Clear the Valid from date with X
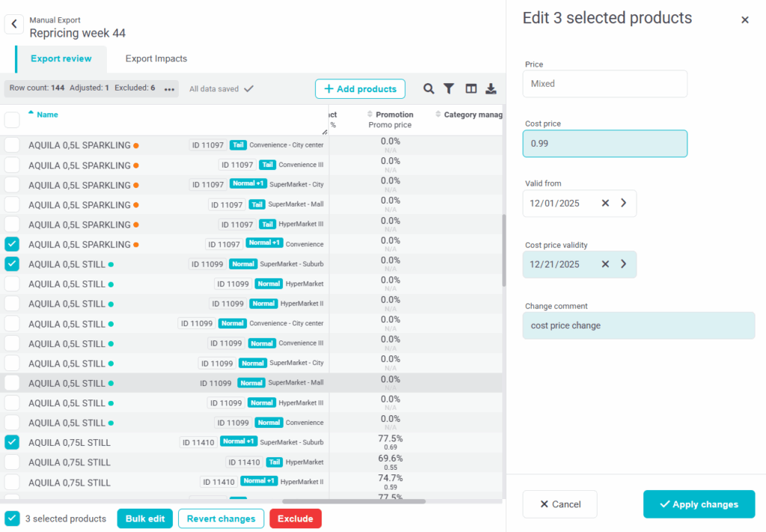The image size is (766, 532). tap(605, 203)
